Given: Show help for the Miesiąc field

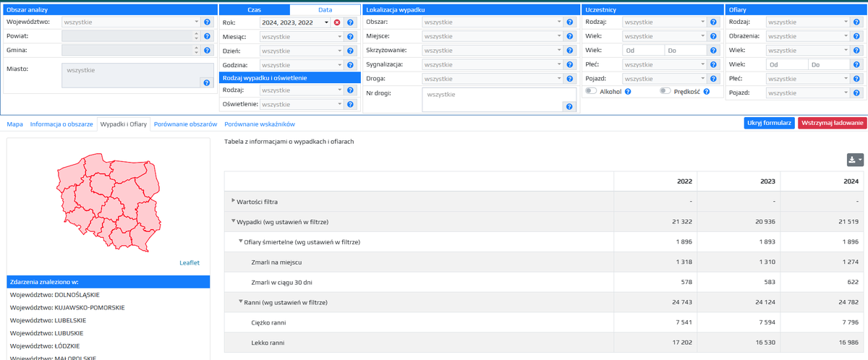Looking at the screenshot, I should click(350, 37).
